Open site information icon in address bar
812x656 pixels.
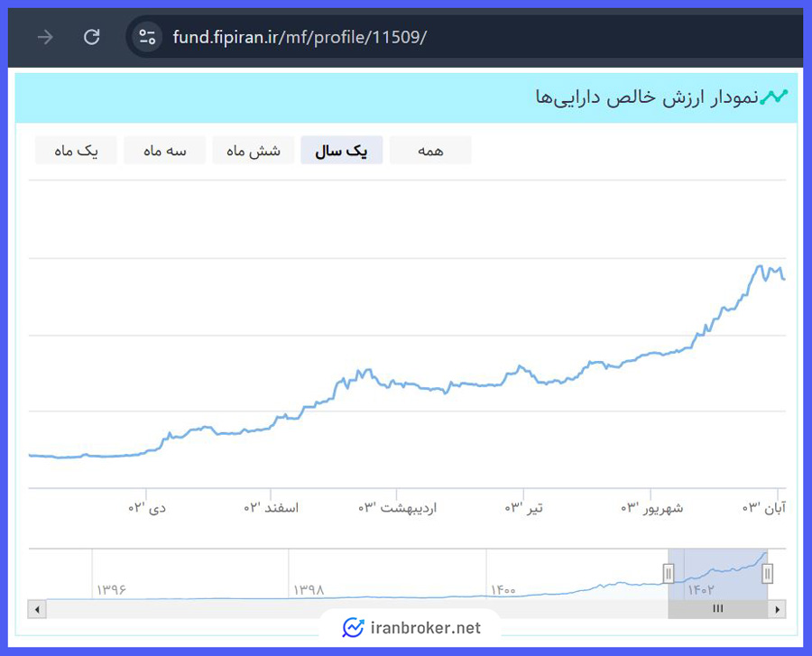coord(147,37)
